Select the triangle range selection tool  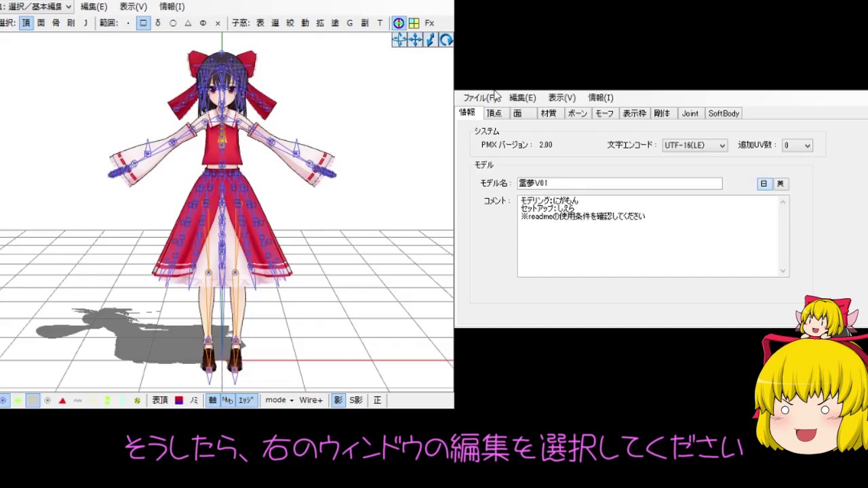tap(188, 23)
